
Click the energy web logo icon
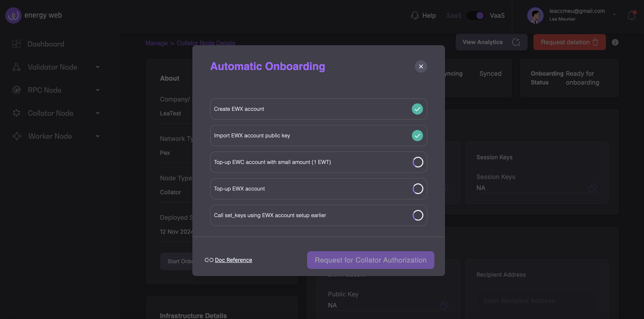[13, 15]
